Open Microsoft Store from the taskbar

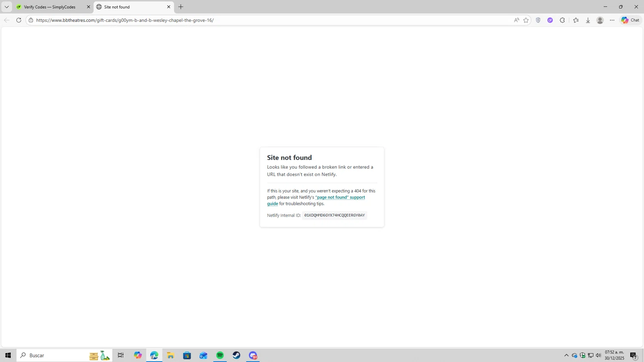(187, 355)
